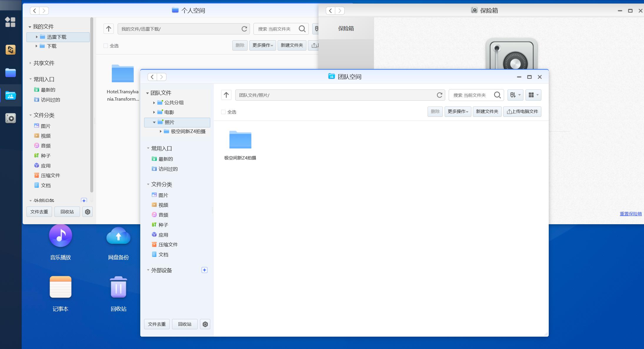Refresh the 团队文件/照片 path listing

[x=439, y=95]
